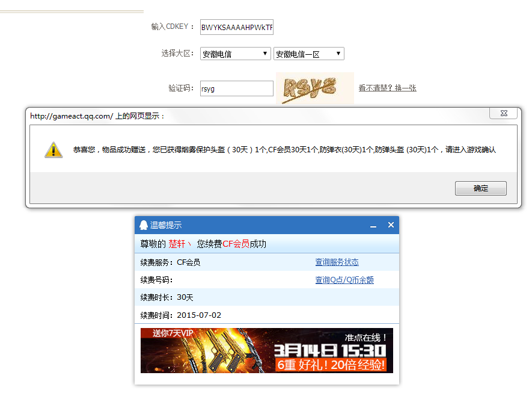Click the 续费时长：30天 row

click(x=267, y=297)
